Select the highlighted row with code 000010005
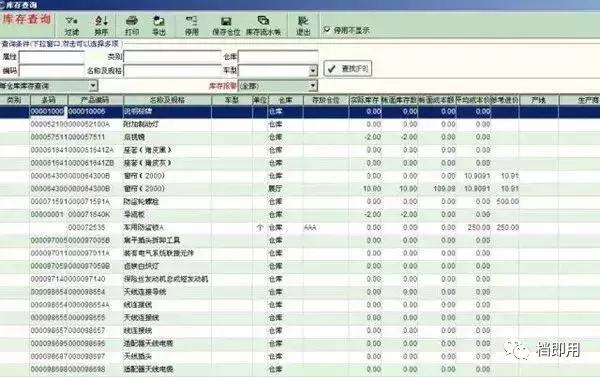Viewport: 600px width, 377px height. (300, 112)
